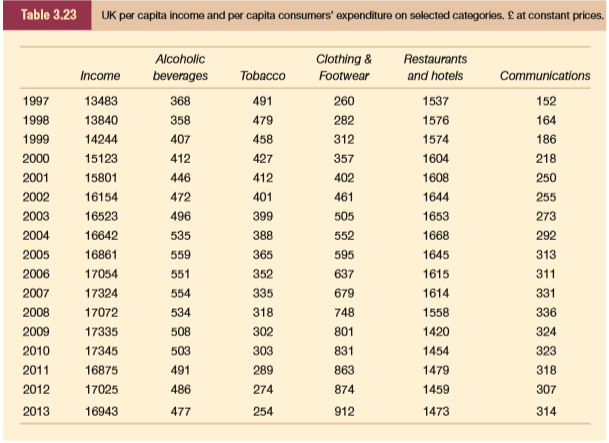Select the year 2007 row label
The image size is (609, 443).
[x=36, y=293]
